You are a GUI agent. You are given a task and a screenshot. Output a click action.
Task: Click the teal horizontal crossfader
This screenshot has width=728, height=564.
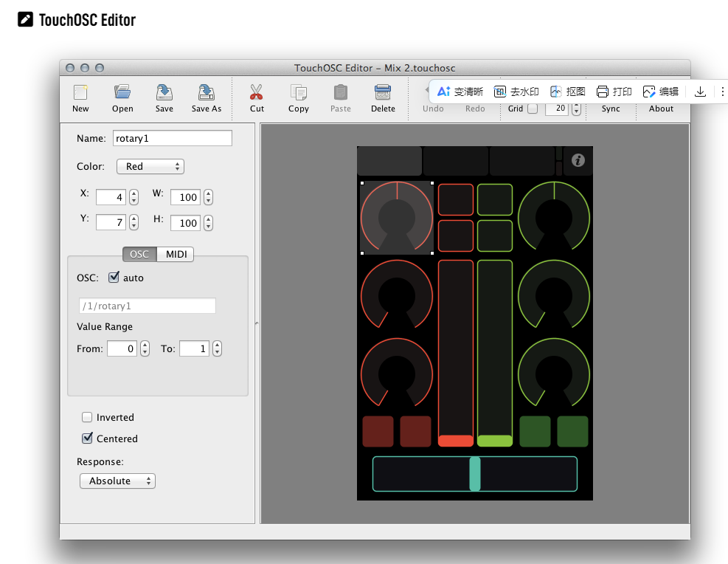[475, 474]
